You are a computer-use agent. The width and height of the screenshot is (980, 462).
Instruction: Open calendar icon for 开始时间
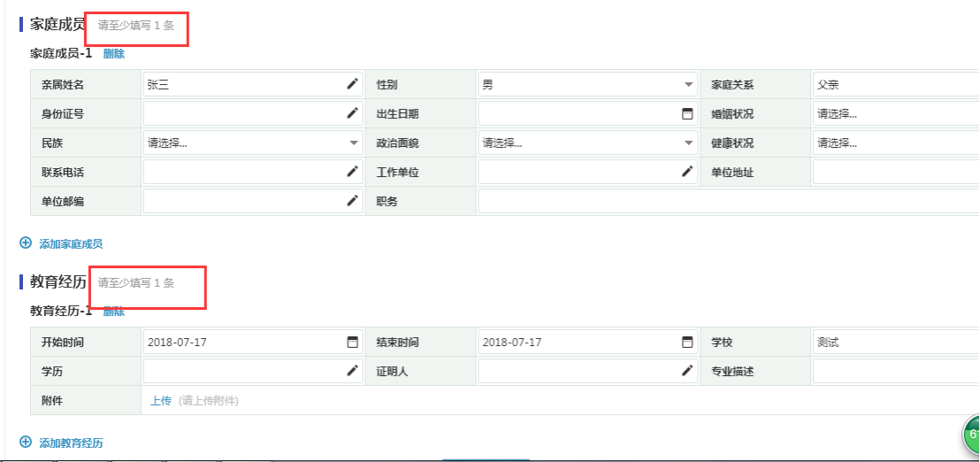[352, 342]
